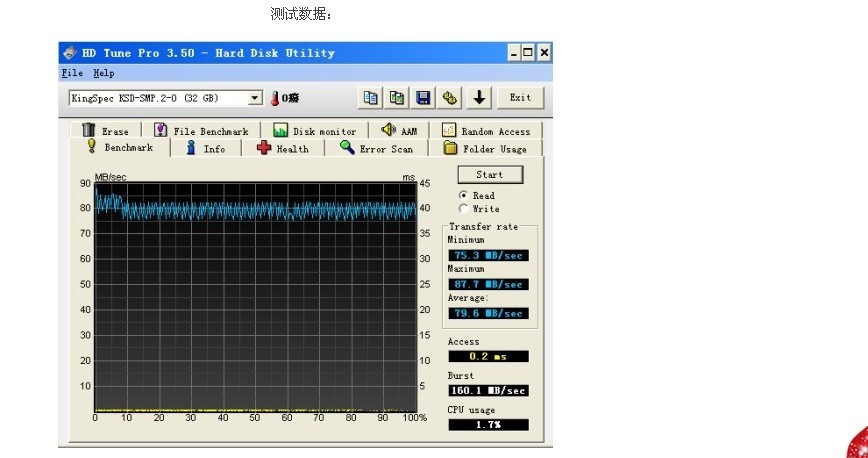Open the options wrench icon
The height and width of the screenshot is (458, 868).
[x=450, y=97]
